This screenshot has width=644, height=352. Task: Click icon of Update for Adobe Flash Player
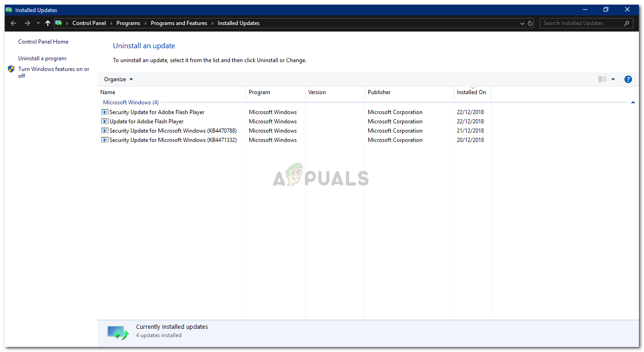click(x=104, y=122)
